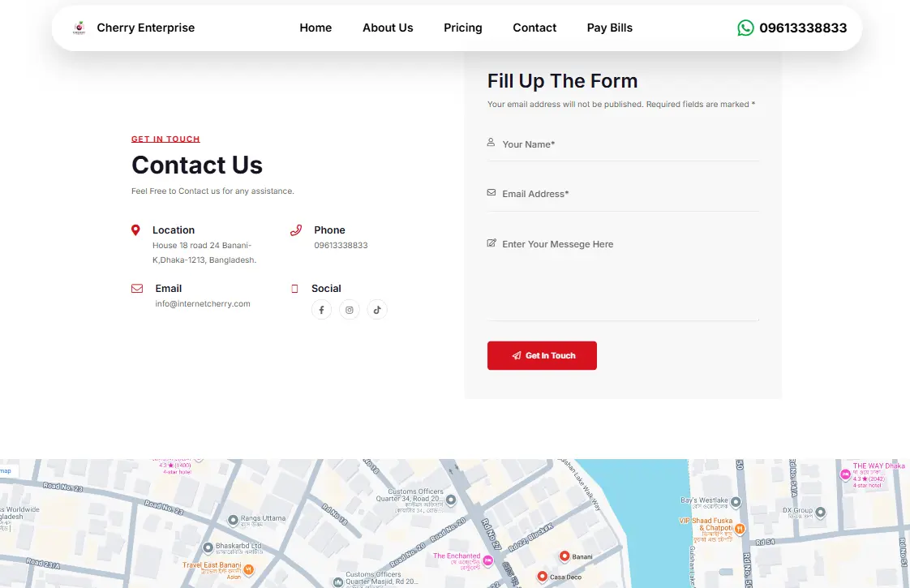Click the Facebook social icon
910x588 pixels.
(x=321, y=309)
